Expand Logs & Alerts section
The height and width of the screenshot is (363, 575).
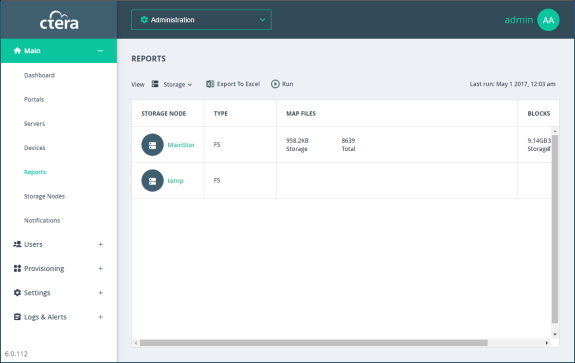click(100, 317)
